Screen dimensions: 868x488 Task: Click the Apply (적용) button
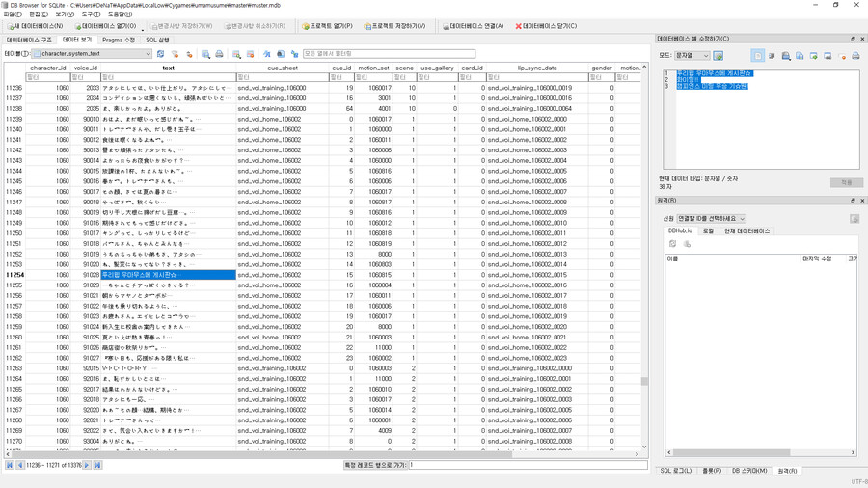click(847, 182)
